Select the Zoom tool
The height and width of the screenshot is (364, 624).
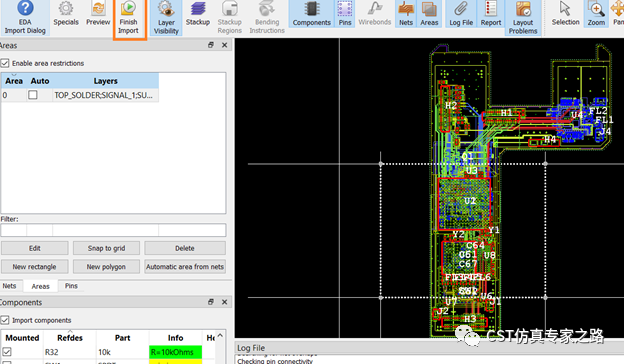596,15
